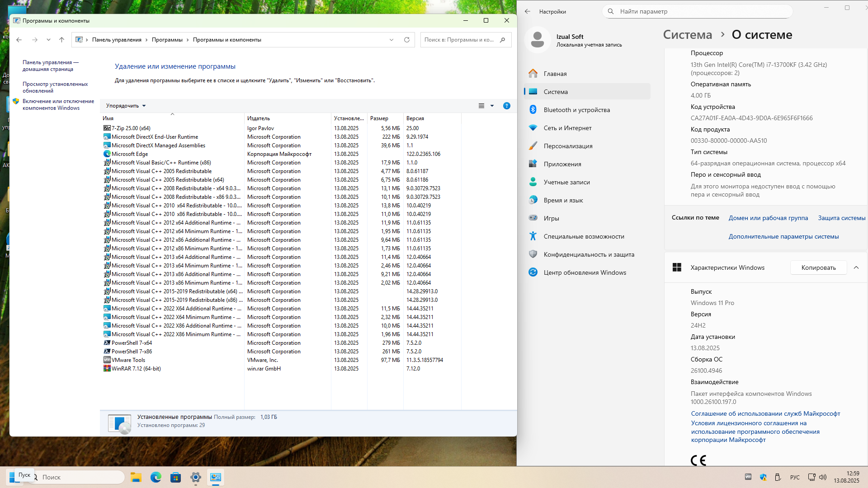Open Microsoft Store from taskbar
This screenshot has width=868, height=488.
click(x=175, y=477)
